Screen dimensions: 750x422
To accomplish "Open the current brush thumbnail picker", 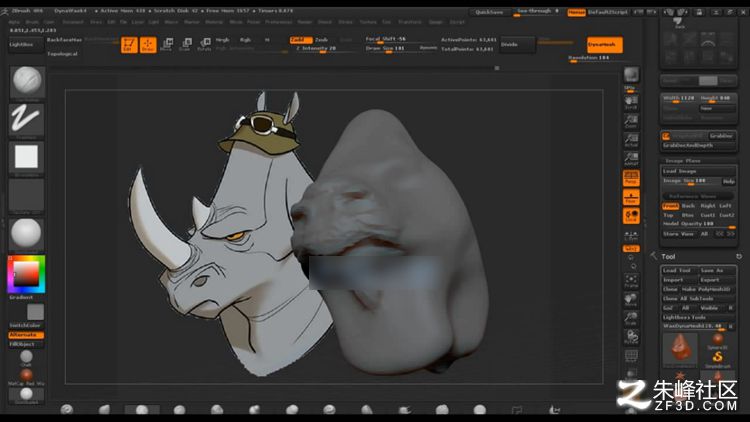I will pos(27,82).
